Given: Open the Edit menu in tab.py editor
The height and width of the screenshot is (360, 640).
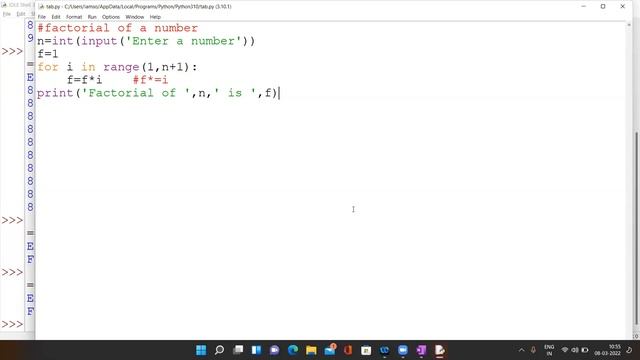Looking at the screenshot, I should pyautogui.click(x=56, y=17).
